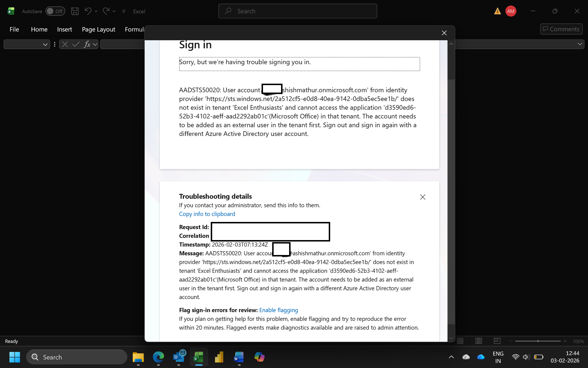
Task: Open the Wi-Fi network icon
Action: pyautogui.click(x=516, y=357)
